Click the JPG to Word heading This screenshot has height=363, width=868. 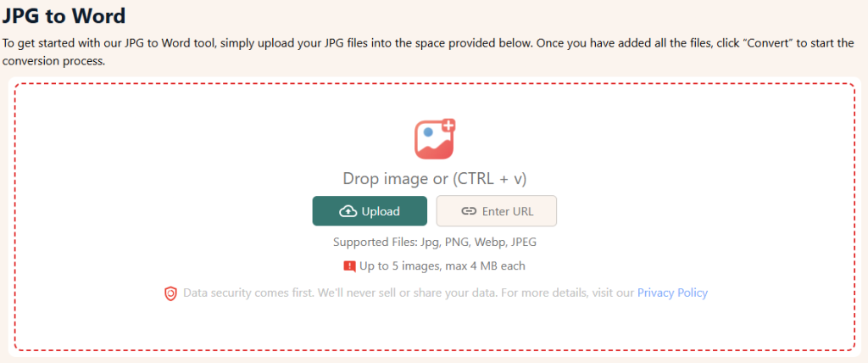64,15
